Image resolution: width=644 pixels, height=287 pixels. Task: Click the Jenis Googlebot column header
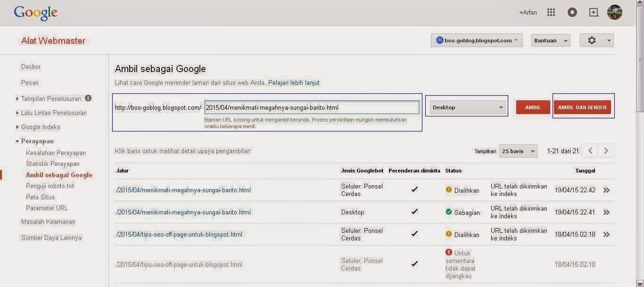coord(362,171)
